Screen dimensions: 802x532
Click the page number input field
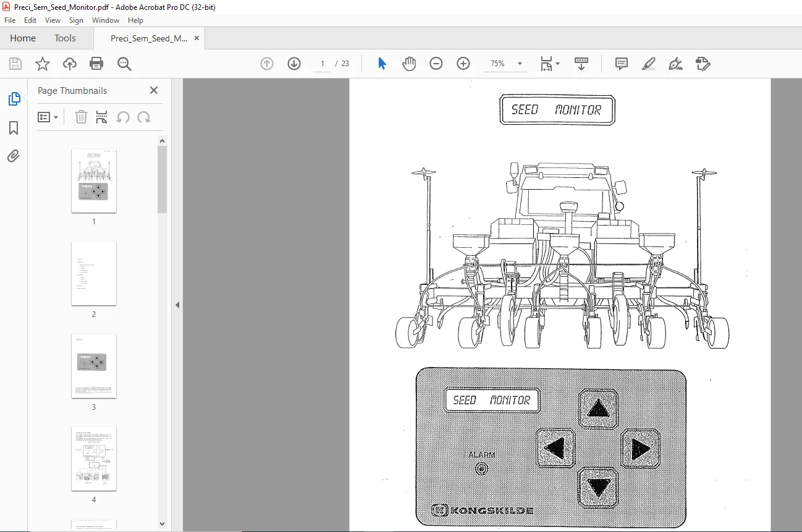(322, 64)
